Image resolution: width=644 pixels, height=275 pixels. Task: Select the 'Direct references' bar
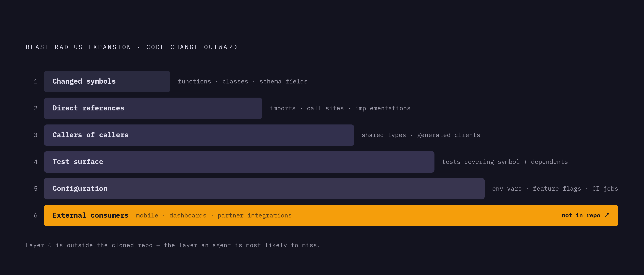pos(153,108)
